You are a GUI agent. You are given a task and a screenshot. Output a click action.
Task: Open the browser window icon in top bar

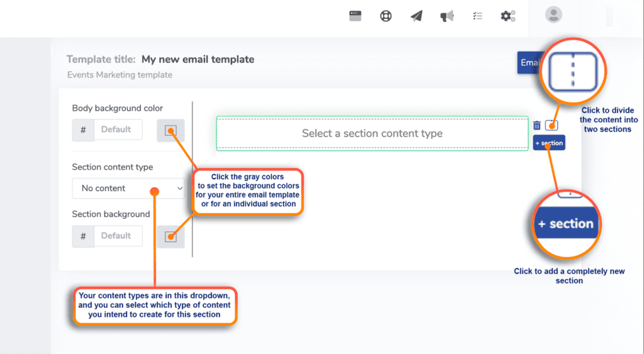tap(356, 16)
